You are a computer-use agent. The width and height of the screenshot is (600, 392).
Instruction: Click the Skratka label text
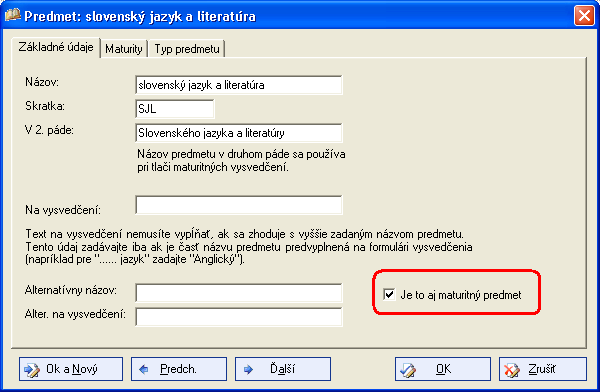pos(45,106)
